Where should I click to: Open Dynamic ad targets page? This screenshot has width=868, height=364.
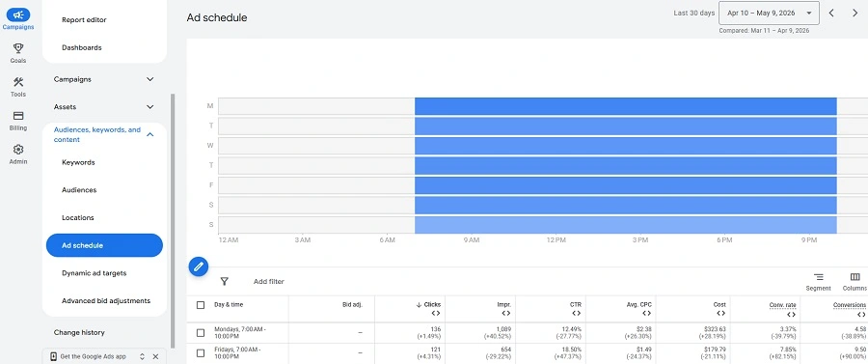click(95, 273)
